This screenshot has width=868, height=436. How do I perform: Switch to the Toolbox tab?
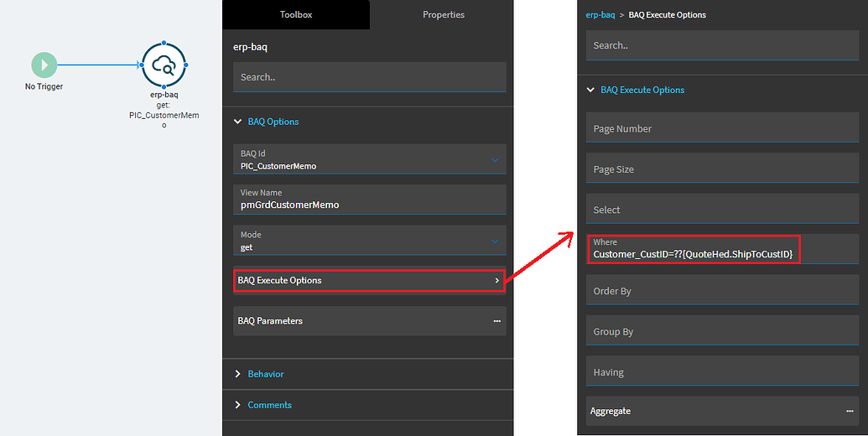(x=296, y=15)
